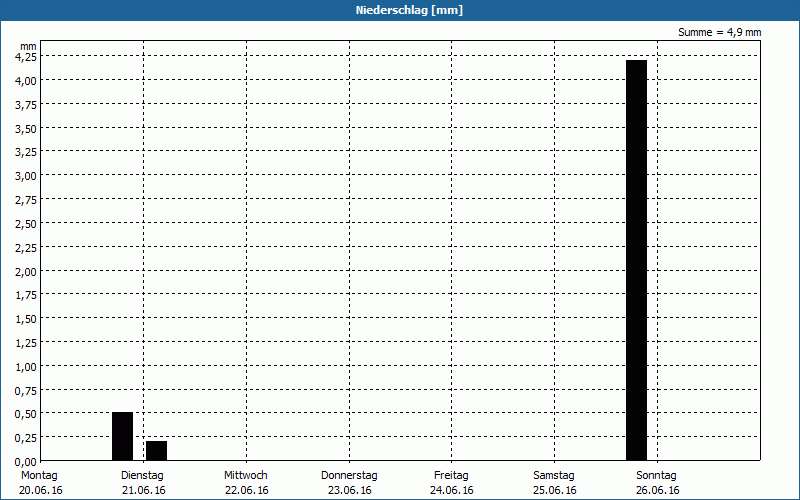Click the 3,50 y-axis value
Screen dimensions: 800x500
tap(26, 129)
